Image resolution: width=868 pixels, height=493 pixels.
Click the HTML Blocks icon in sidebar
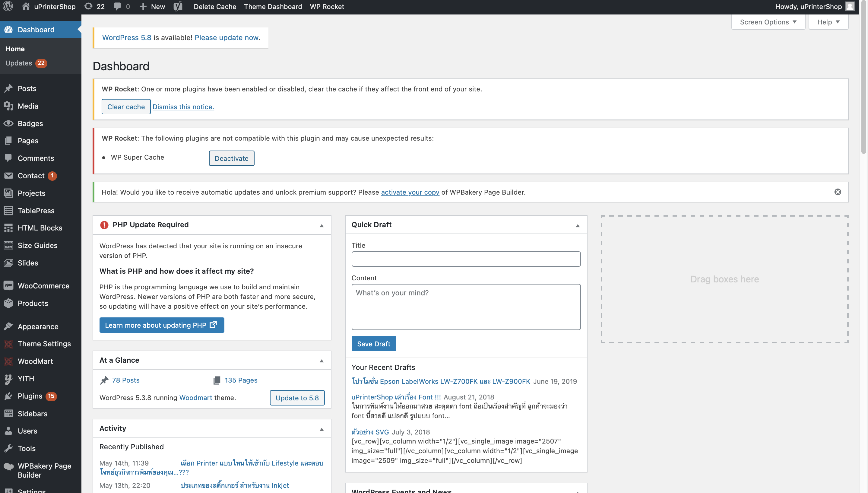8,228
